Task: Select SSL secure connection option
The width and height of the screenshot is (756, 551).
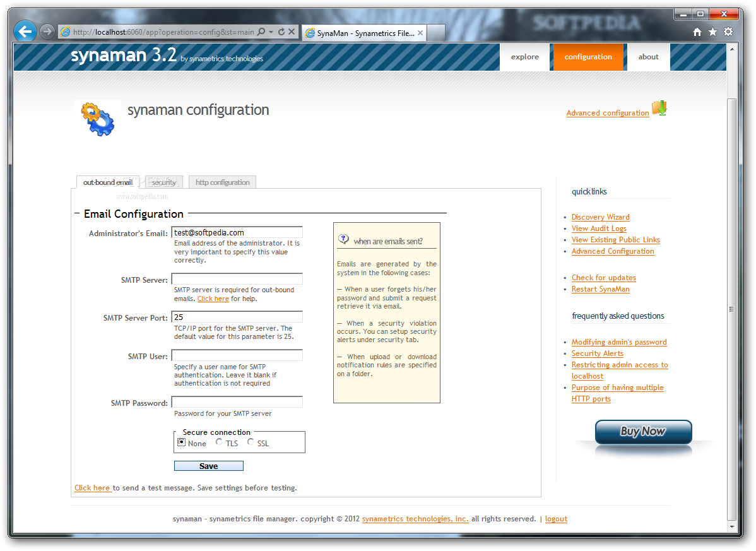Action: (x=251, y=442)
